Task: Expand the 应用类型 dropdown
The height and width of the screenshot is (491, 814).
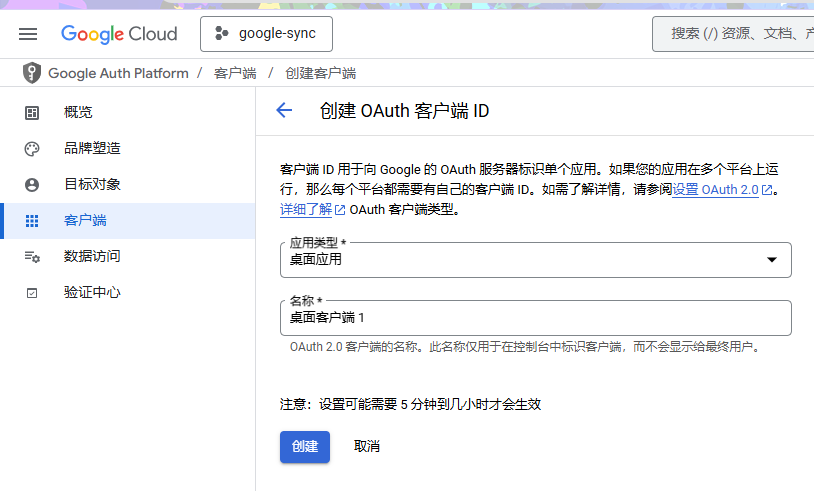Action: (536, 260)
